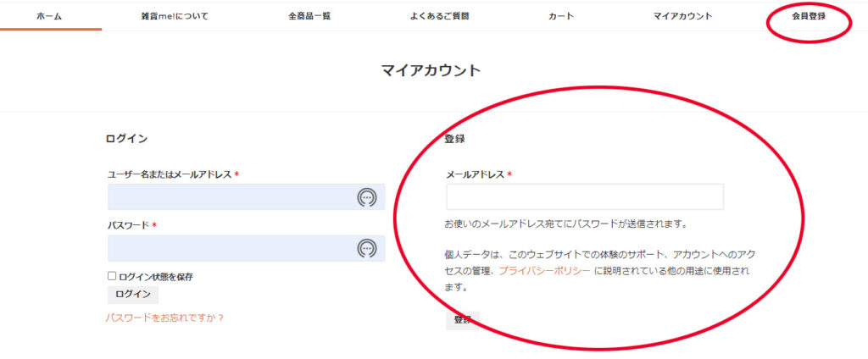Check the ログイン状態を保存 checkbox
This screenshot has width=868, height=359.
click(x=112, y=276)
